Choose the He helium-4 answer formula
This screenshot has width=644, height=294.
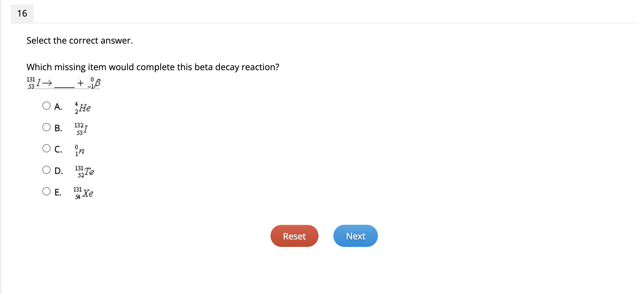[82, 107]
